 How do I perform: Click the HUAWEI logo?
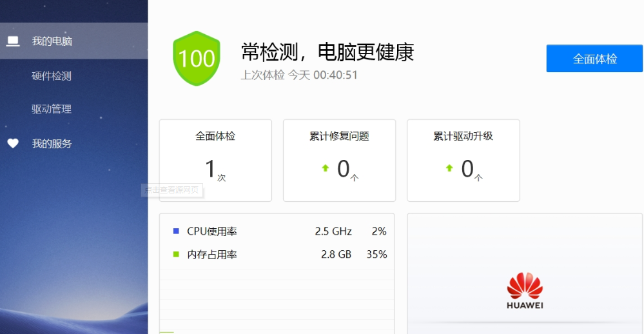pyautogui.click(x=525, y=290)
